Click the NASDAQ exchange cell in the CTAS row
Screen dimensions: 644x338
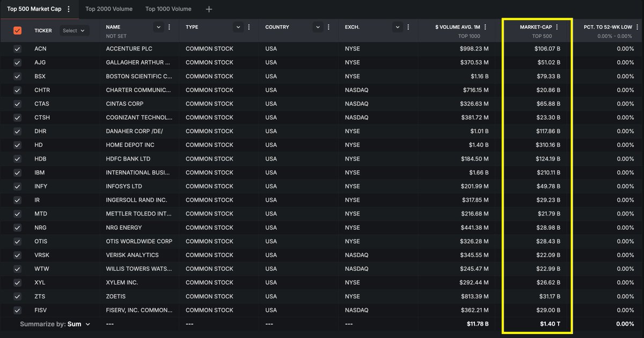point(356,104)
